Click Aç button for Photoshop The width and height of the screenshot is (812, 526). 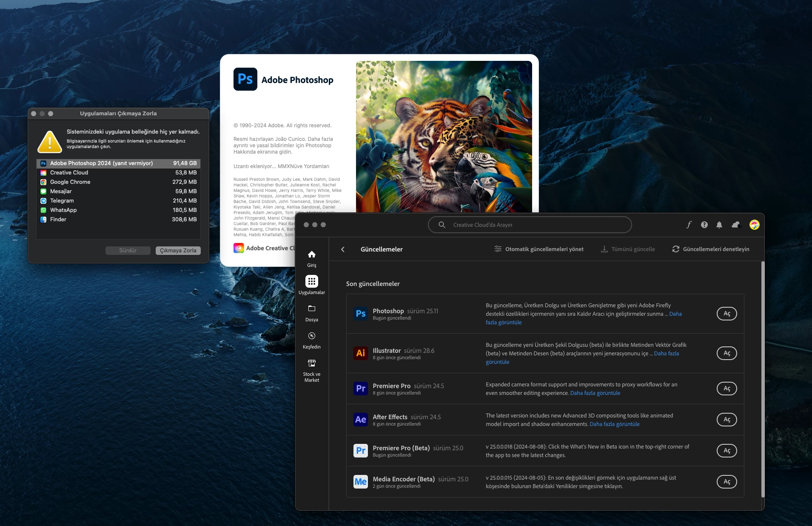[x=727, y=314]
